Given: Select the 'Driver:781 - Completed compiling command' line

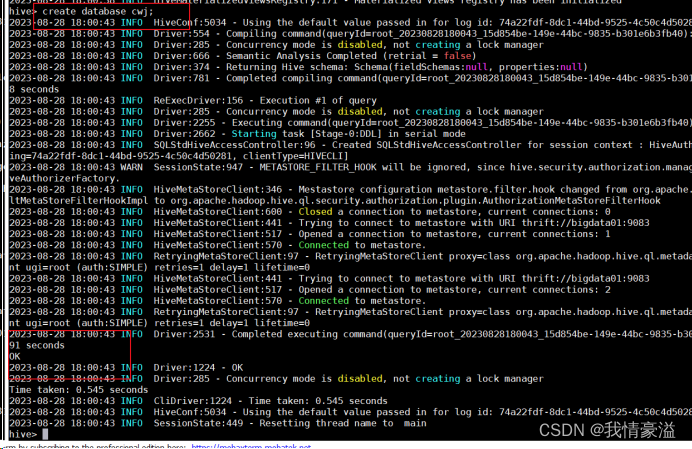Looking at the screenshot, I should pyautogui.click(x=350, y=78).
